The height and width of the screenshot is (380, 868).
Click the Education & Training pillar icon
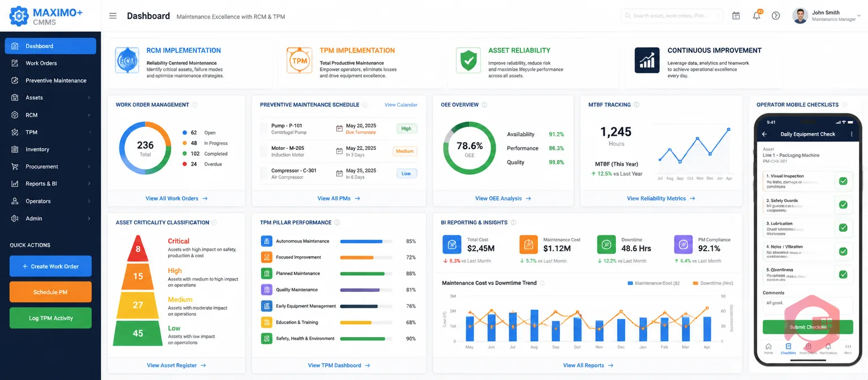pyautogui.click(x=267, y=322)
